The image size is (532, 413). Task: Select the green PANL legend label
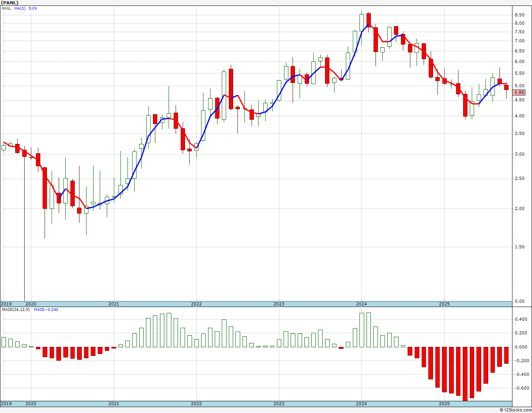6,8
